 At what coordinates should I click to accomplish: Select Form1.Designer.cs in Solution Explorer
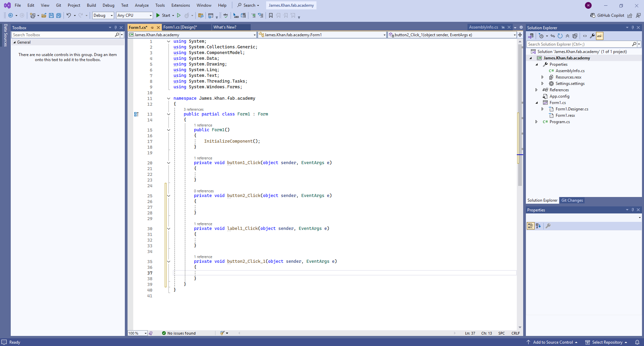(x=572, y=109)
